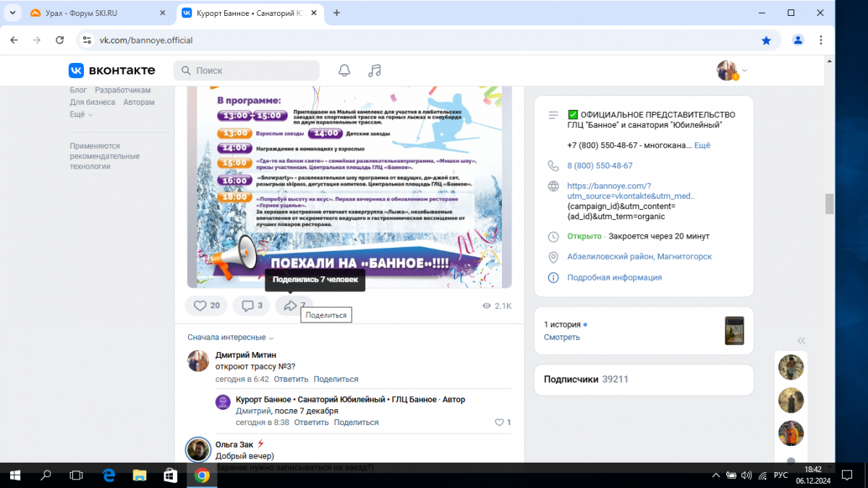Click the address bar URL
This screenshot has width=868, height=488.
(146, 40)
